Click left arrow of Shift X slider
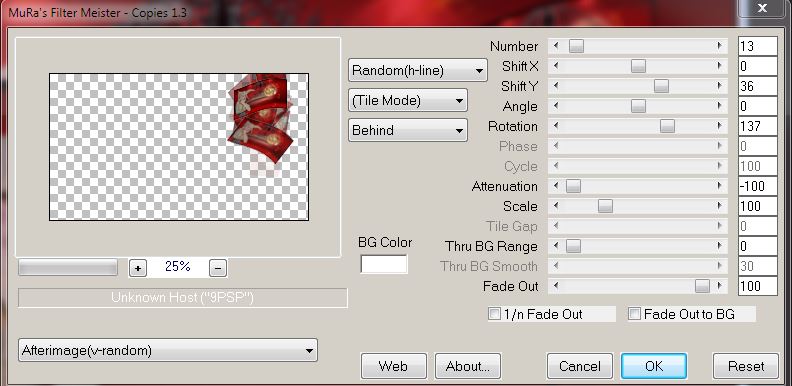The image size is (792, 386). click(x=556, y=66)
